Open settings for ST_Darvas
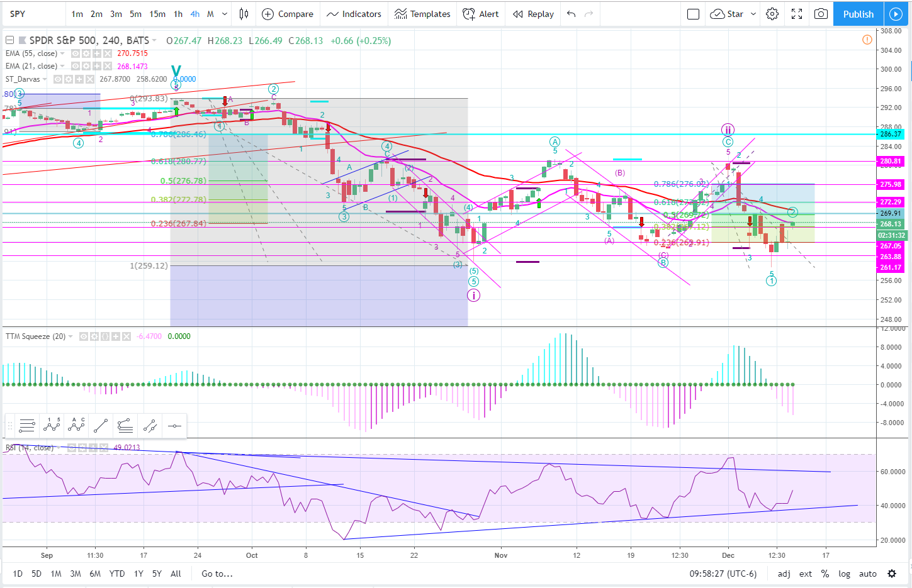 pos(69,79)
